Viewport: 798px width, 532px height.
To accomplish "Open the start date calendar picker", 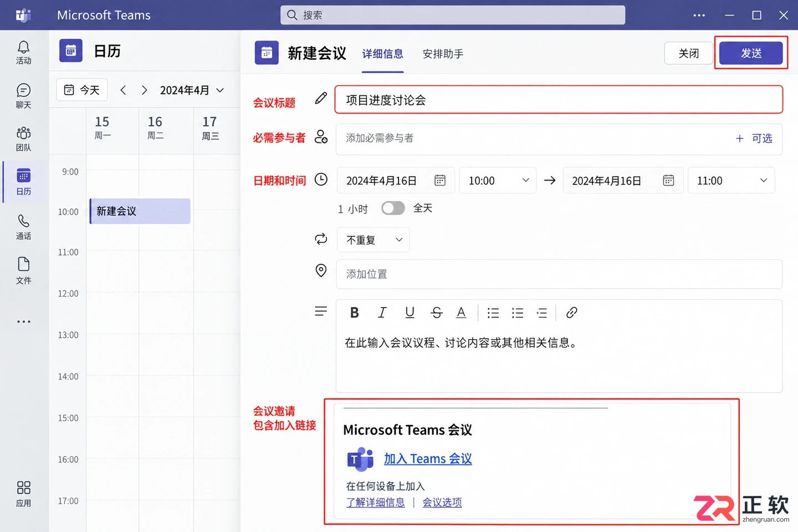I will pyautogui.click(x=440, y=180).
